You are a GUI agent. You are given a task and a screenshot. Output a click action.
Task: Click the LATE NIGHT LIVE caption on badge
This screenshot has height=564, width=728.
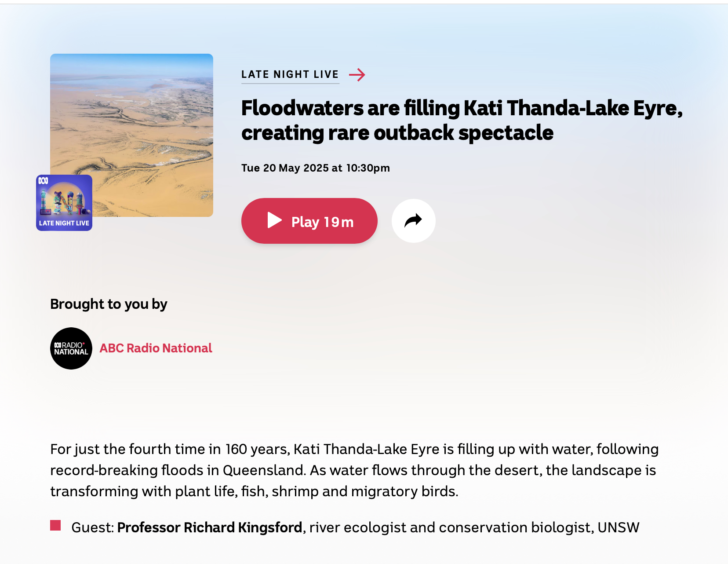click(x=64, y=223)
